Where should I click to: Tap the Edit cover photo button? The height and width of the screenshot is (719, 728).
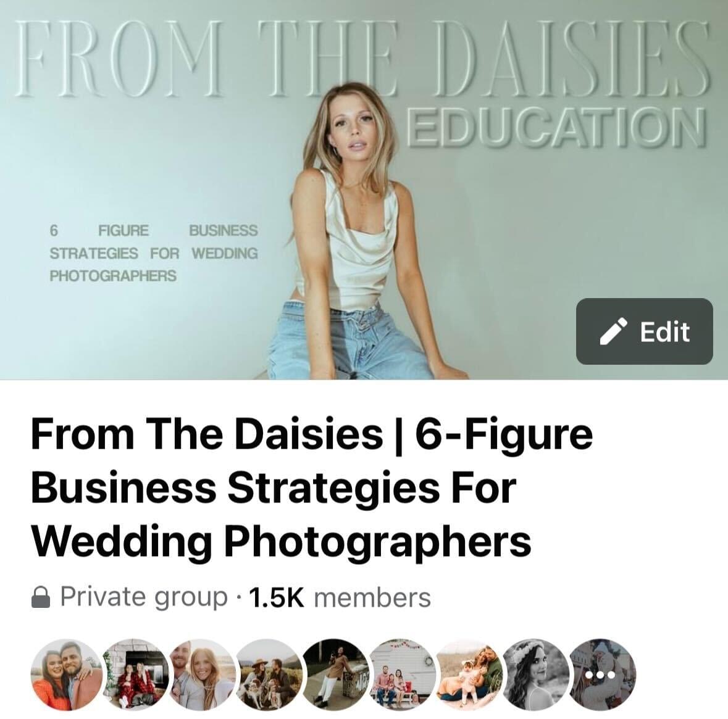645,331
